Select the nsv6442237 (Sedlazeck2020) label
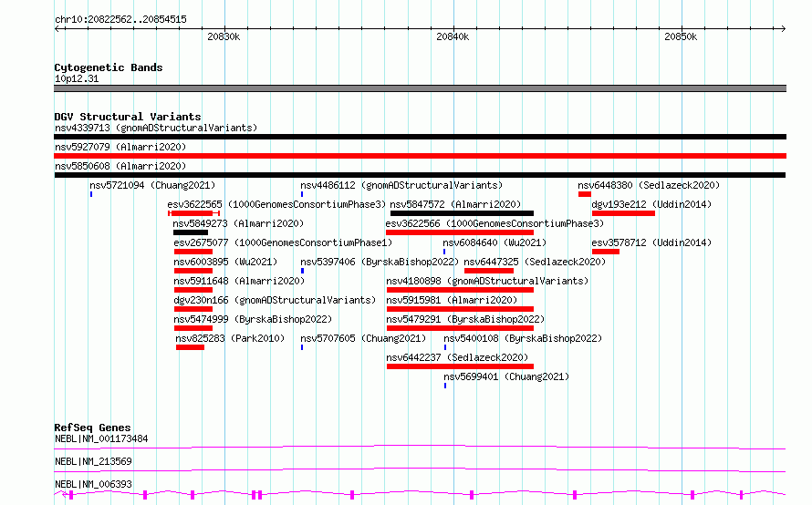Image resolution: width=812 pixels, height=505 pixels. (x=457, y=357)
